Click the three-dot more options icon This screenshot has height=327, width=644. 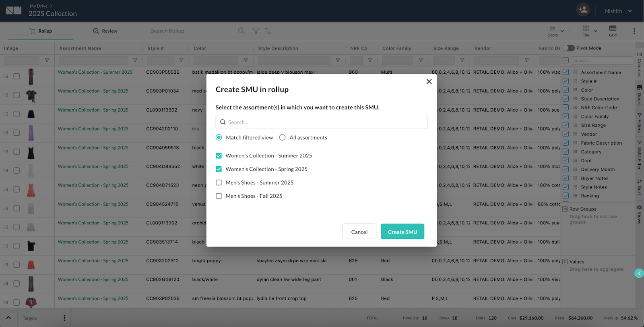coord(634,31)
